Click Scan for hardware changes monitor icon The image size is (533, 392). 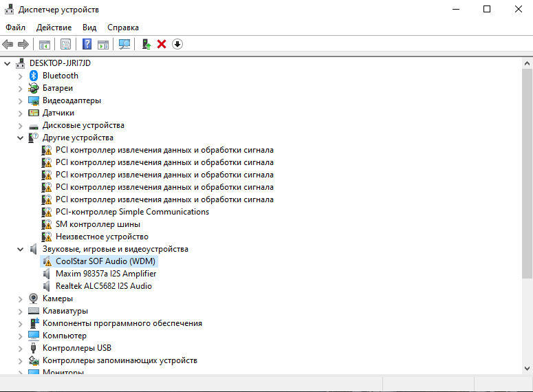pos(124,44)
